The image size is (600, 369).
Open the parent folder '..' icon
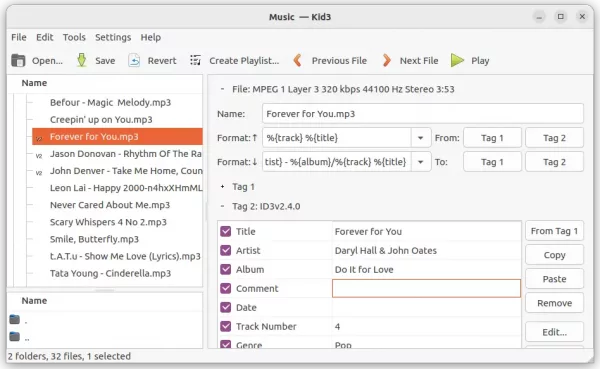(15, 336)
